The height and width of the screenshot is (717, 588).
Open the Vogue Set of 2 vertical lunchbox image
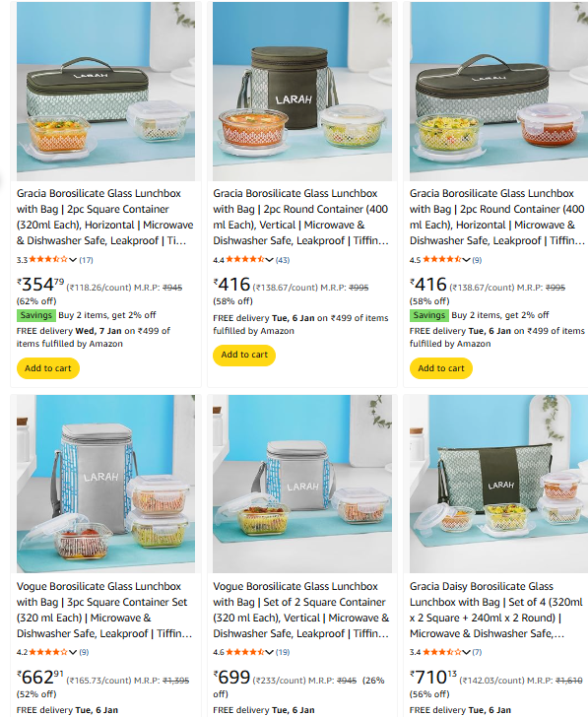click(302, 484)
